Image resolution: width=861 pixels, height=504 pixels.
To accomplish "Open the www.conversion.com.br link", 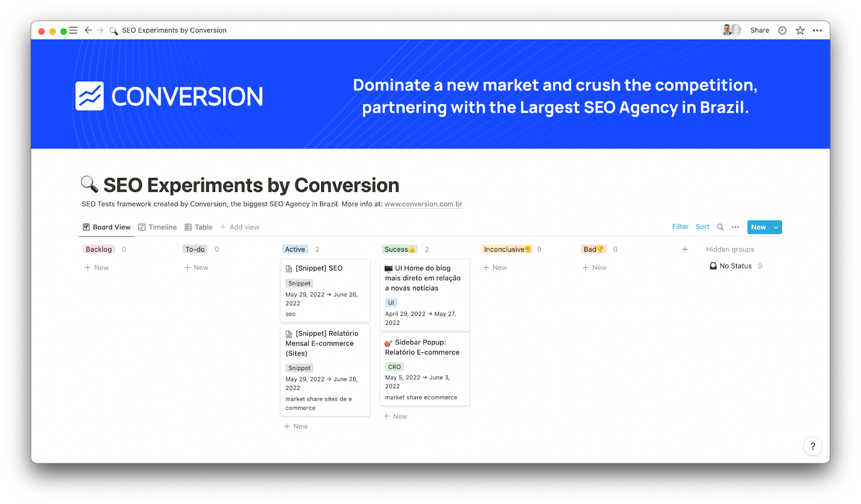I will [424, 204].
